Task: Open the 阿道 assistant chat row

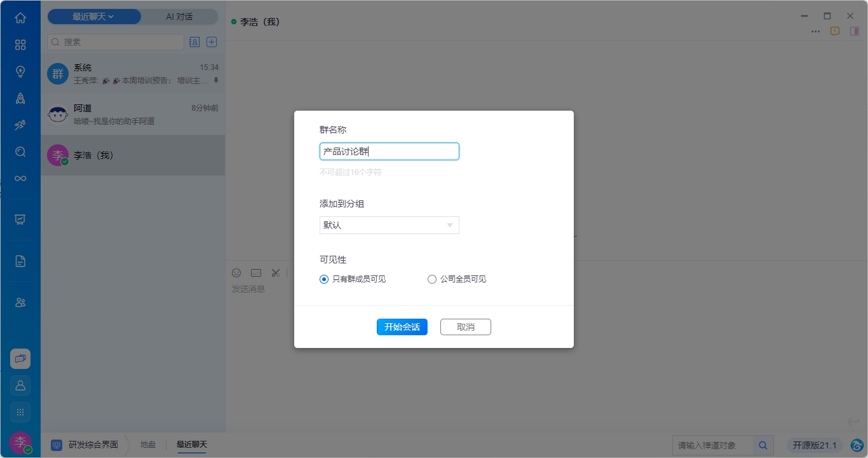Action: [x=133, y=114]
